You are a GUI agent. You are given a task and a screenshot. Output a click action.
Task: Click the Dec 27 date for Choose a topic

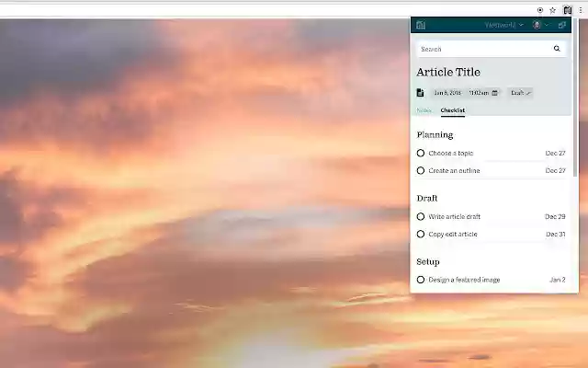555,154
